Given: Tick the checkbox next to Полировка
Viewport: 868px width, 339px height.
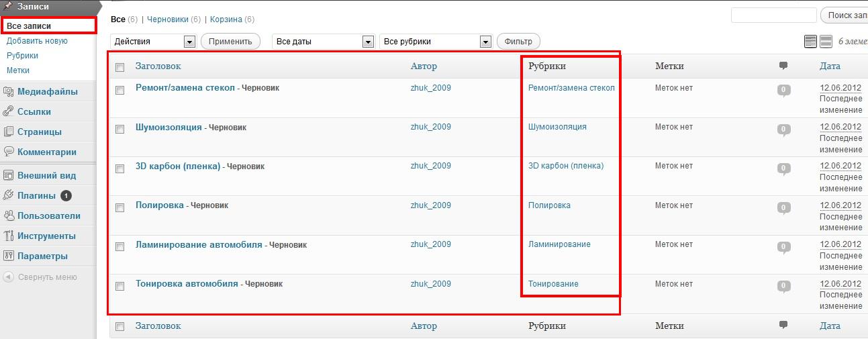Looking at the screenshot, I should (120, 207).
